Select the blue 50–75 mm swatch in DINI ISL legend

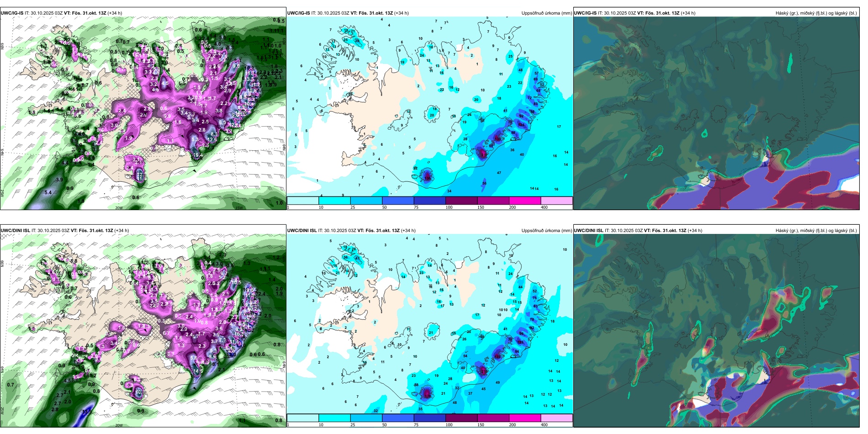[398, 418]
